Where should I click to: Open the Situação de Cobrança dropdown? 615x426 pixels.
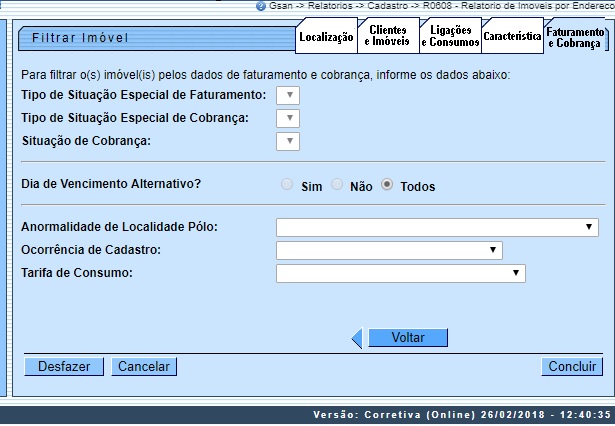pos(288,141)
